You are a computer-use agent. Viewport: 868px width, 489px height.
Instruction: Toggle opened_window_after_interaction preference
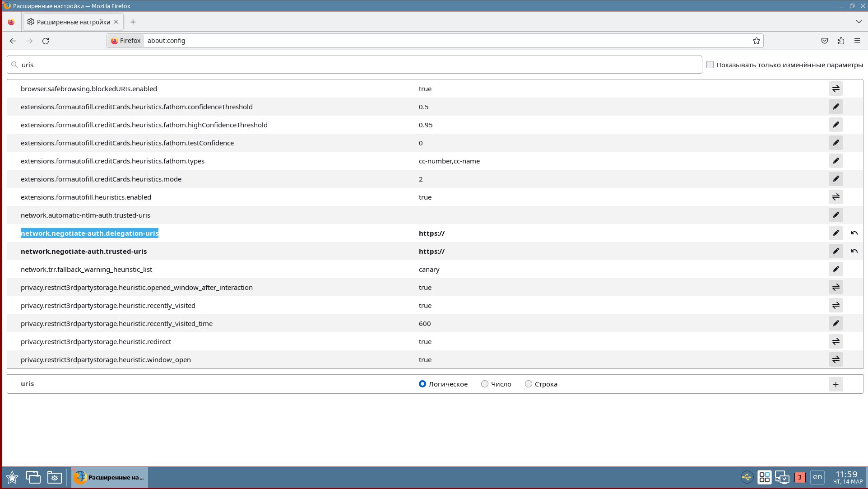[x=836, y=287]
